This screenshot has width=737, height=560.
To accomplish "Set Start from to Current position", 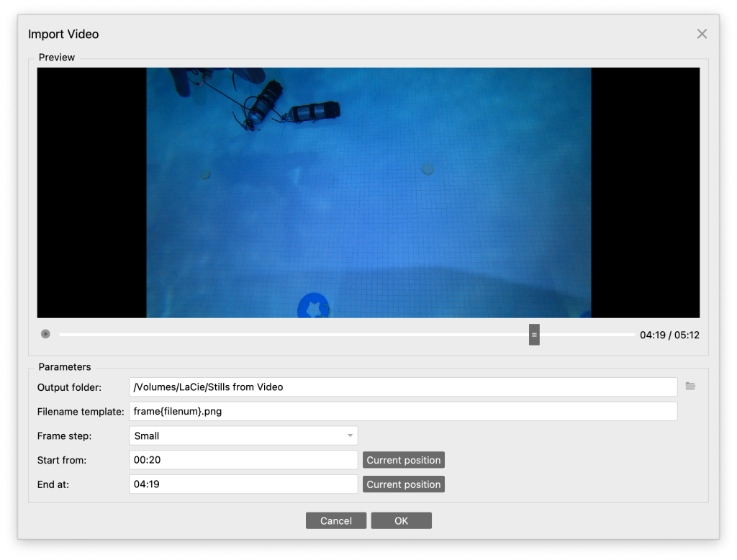I will click(403, 460).
